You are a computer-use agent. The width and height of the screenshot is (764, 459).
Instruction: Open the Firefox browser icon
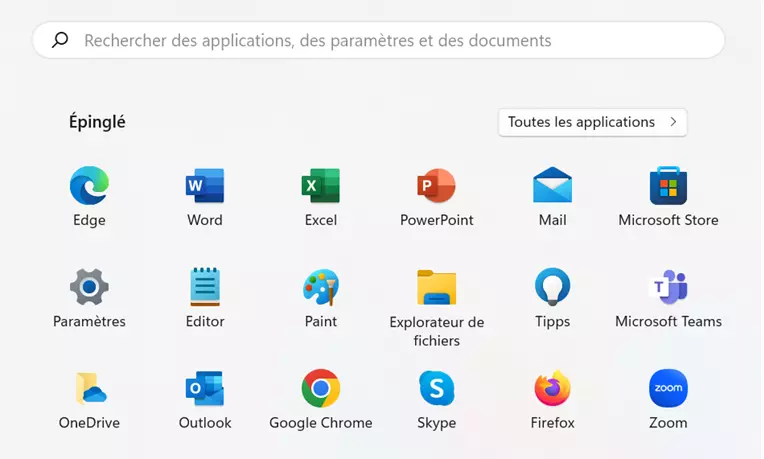click(x=552, y=388)
